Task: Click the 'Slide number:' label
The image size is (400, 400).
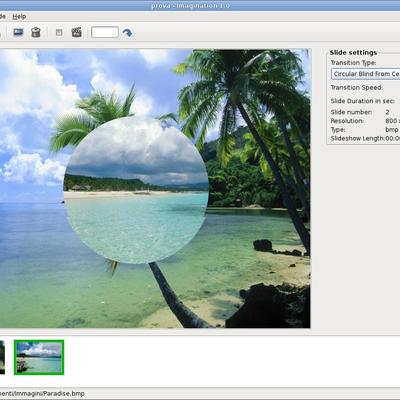Action: click(351, 112)
